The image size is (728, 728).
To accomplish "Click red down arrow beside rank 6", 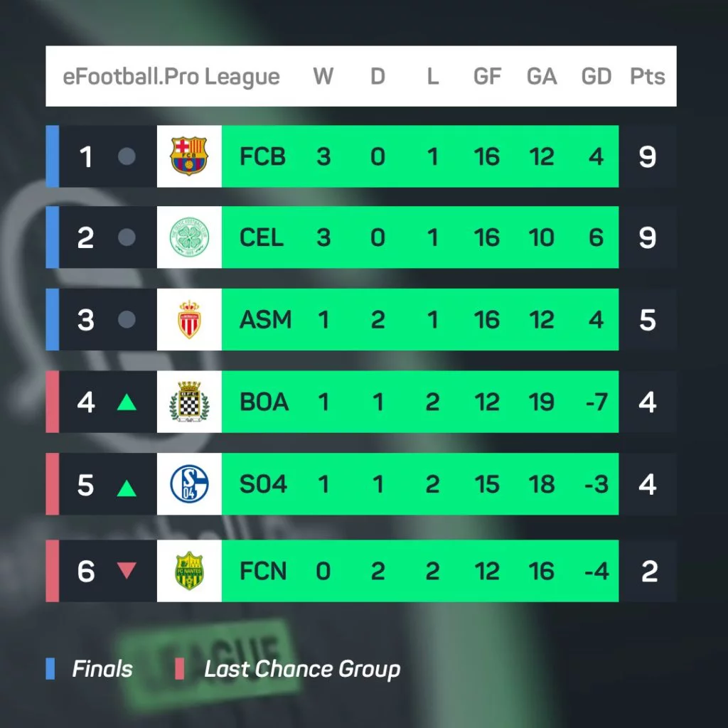I will 127,570.
